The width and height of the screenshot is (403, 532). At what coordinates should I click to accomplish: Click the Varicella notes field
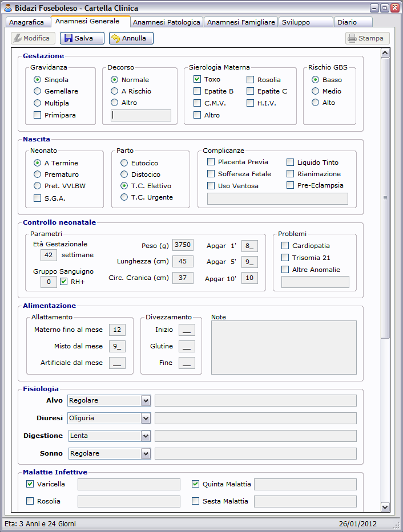pyautogui.click(x=129, y=485)
